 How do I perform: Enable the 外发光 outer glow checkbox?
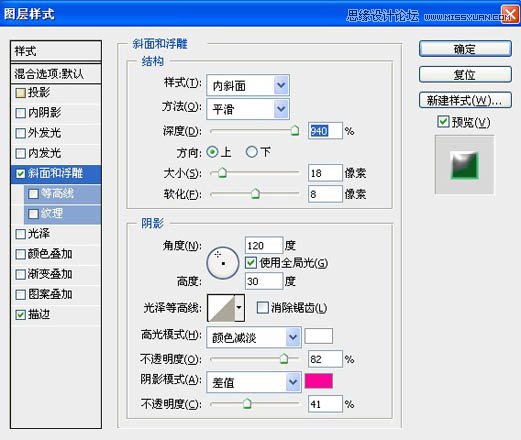(21, 133)
